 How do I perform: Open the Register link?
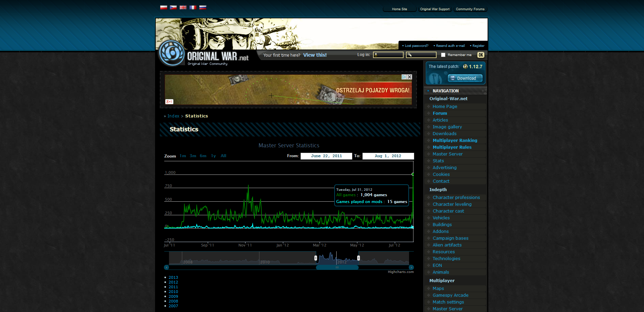coord(478,45)
